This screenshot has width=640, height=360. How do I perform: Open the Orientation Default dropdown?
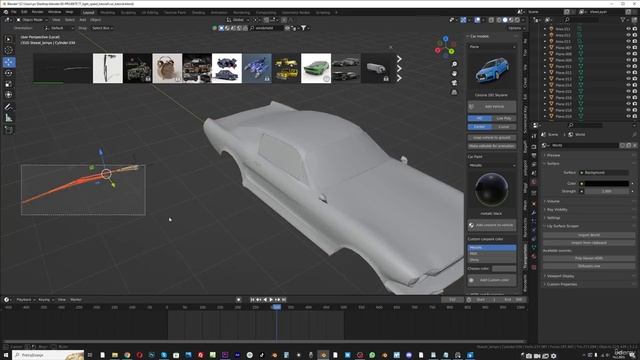coord(59,28)
